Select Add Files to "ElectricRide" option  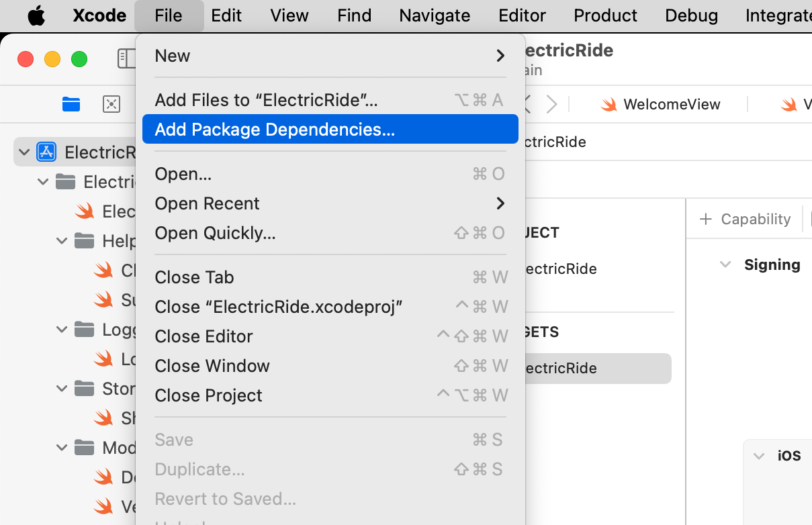tap(266, 100)
